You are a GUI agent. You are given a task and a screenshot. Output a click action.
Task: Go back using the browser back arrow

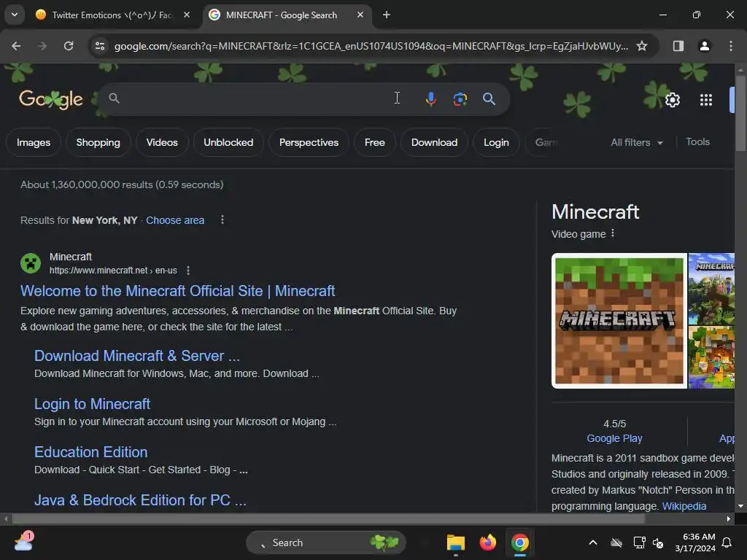[16, 46]
